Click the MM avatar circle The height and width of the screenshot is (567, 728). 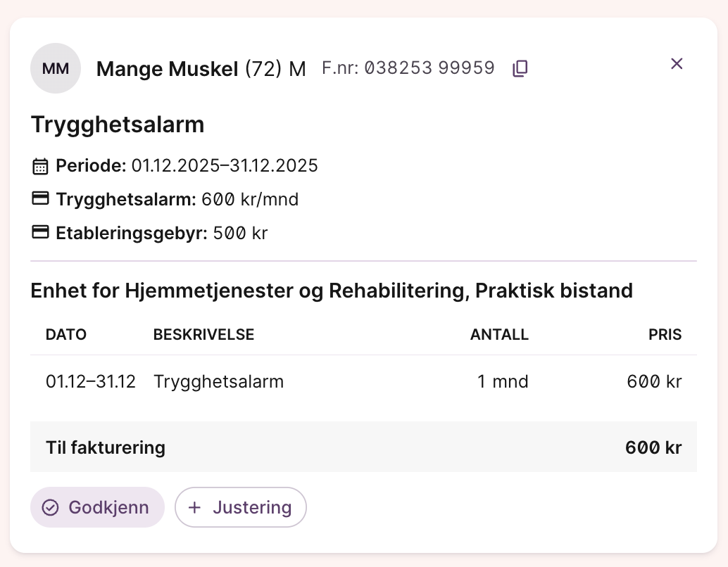[56, 68]
